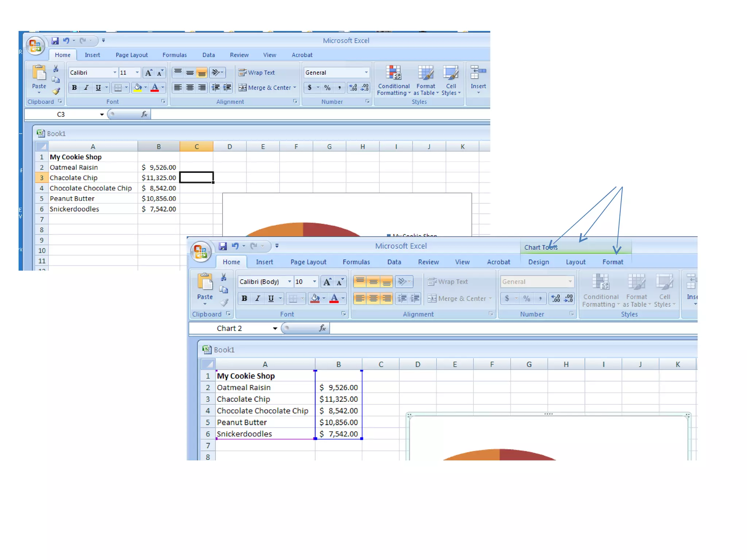Click Increase Decimal icon in top Number group
The height and width of the screenshot is (560, 747).
353,87
